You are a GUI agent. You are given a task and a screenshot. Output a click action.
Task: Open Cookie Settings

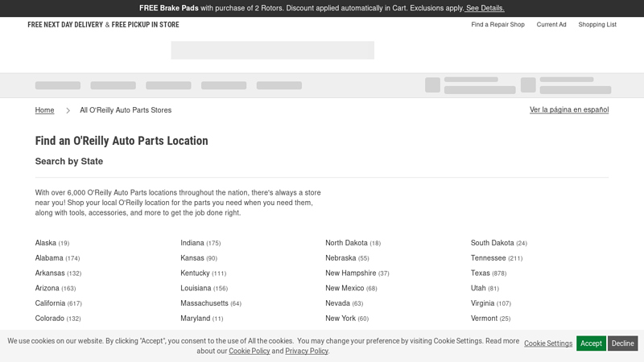pos(548,343)
